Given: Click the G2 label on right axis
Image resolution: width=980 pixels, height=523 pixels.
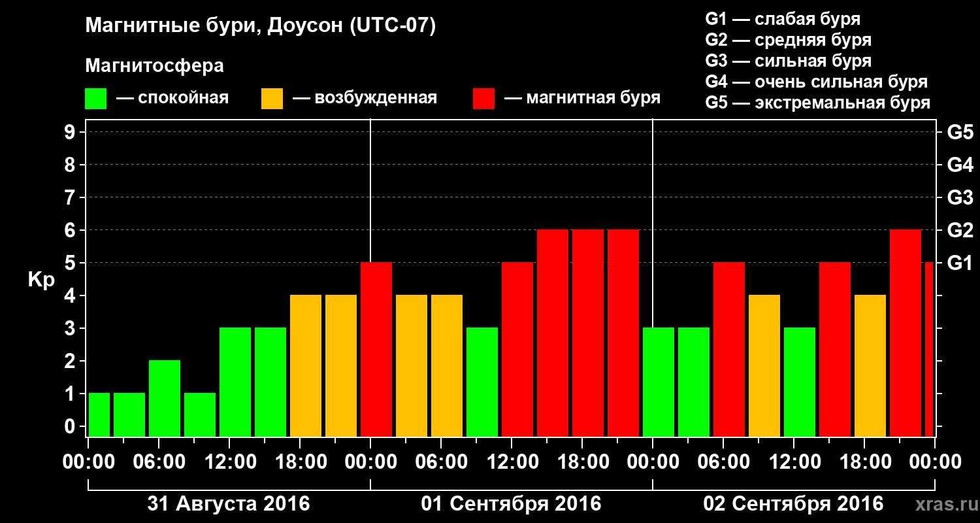Looking at the screenshot, I should click(x=960, y=230).
